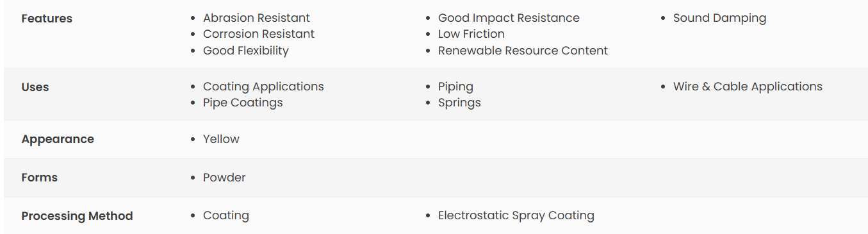Select the Sound Damping feature
Image resolution: width=868 pixels, height=234 pixels.
pos(719,18)
